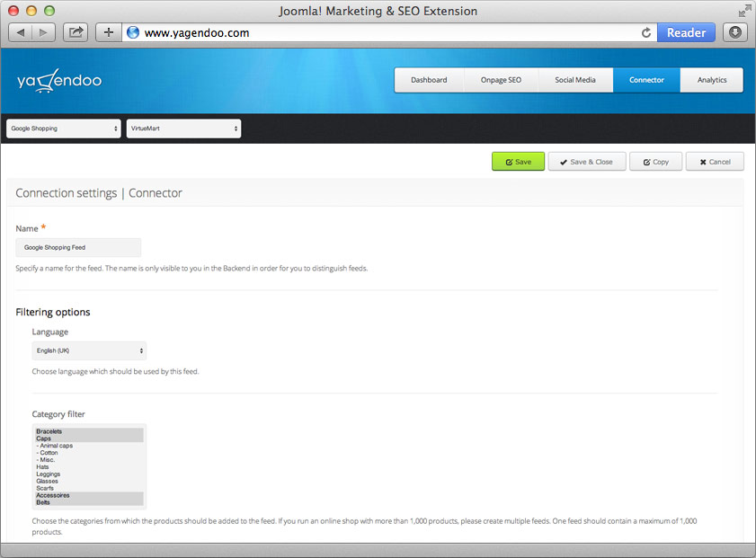Click the Filtering options heading

pyautogui.click(x=53, y=313)
